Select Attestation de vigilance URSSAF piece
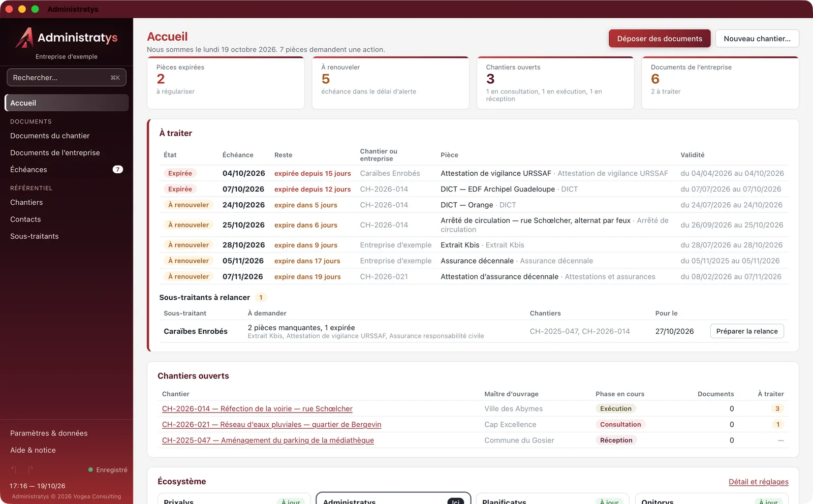The height and width of the screenshot is (504, 813). pos(496,173)
